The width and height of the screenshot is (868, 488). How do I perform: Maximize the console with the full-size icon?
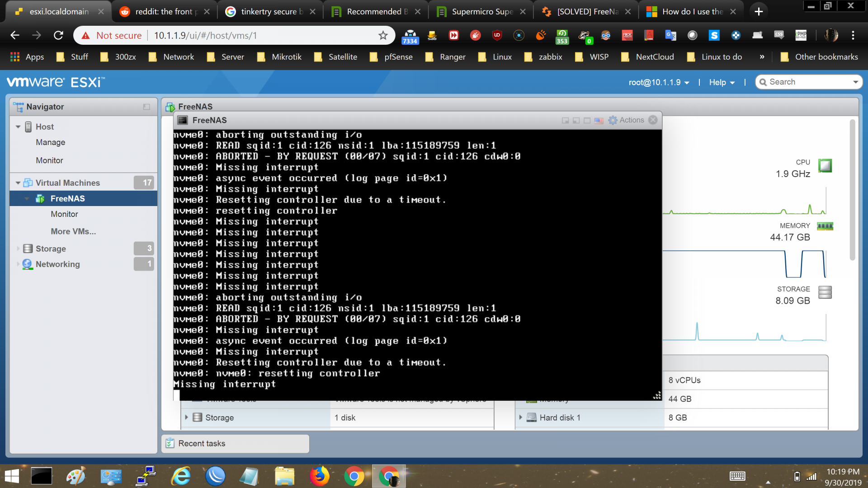(x=587, y=121)
